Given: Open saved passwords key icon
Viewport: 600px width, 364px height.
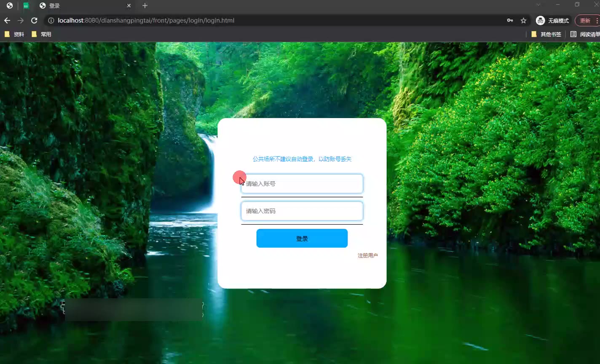Looking at the screenshot, I should click(x=510, y=21).
